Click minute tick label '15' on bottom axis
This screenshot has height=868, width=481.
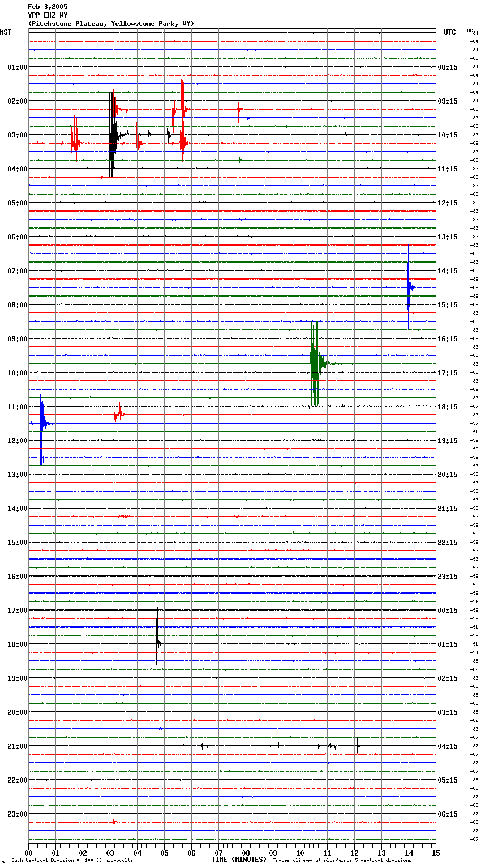(436, 853)
